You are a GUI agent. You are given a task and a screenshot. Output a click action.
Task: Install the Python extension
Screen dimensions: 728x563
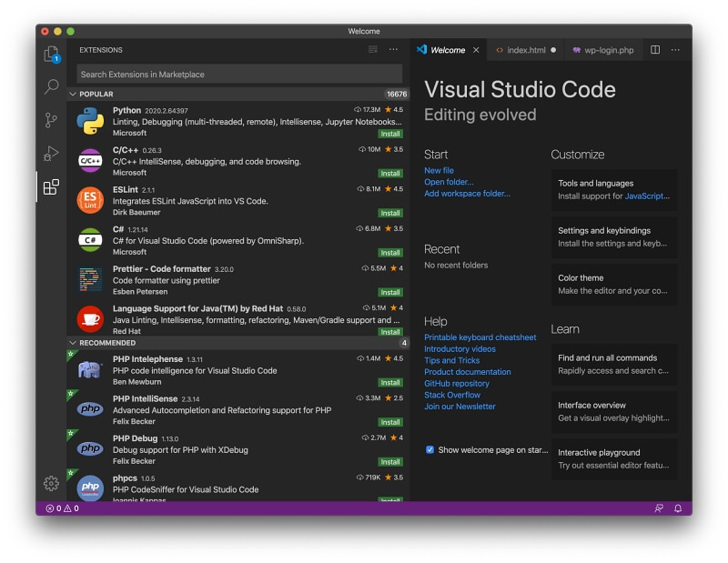coord(390,134)
